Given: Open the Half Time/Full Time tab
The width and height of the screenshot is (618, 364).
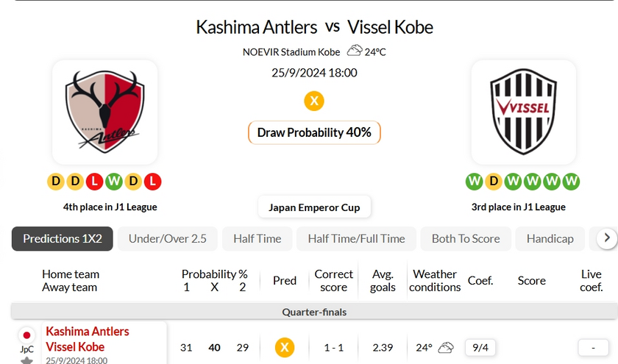Looking at the screenshot, I should tap(356, 238).
